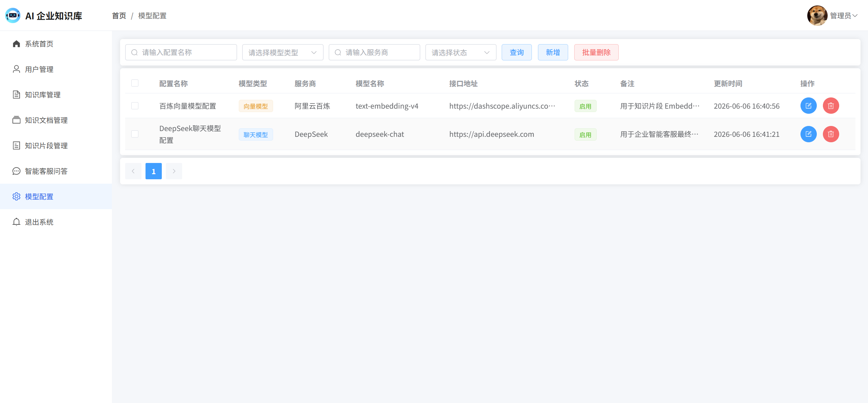Open 用户管理 in sidebar
This screenshot has height=403, width=868.
coord(56,69)
